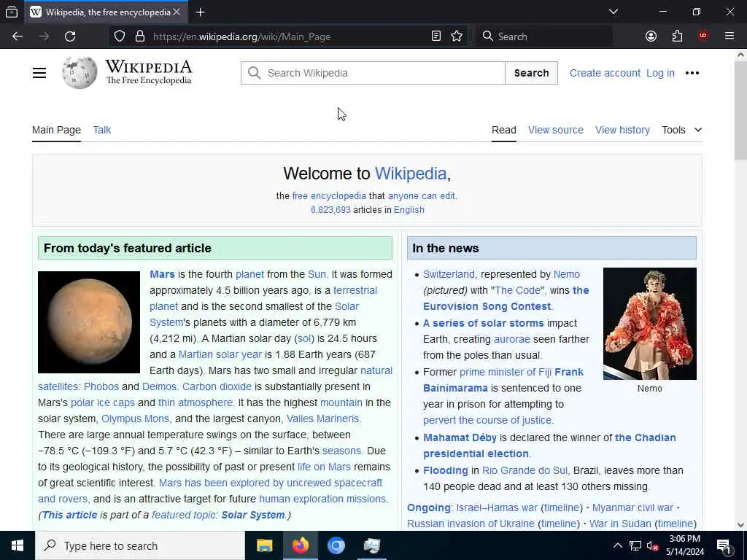Click the muted volume tray icon

click(x=652, y=545)
